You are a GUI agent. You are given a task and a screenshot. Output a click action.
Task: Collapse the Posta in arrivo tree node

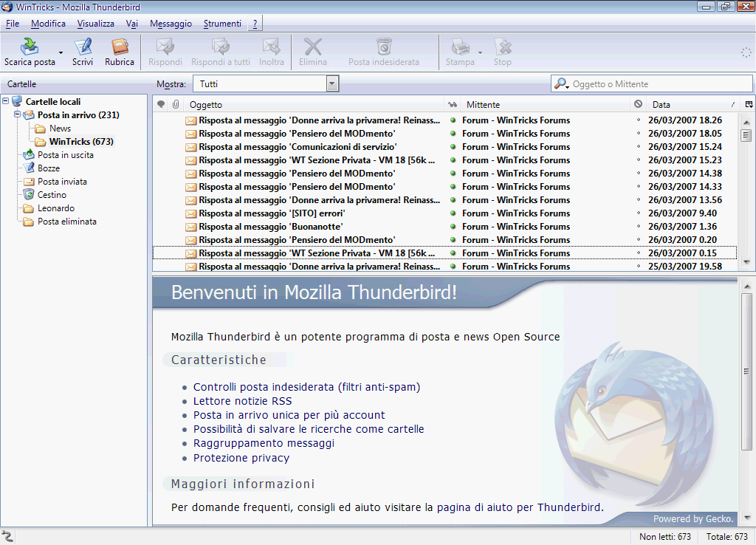(x=18, y=114)
